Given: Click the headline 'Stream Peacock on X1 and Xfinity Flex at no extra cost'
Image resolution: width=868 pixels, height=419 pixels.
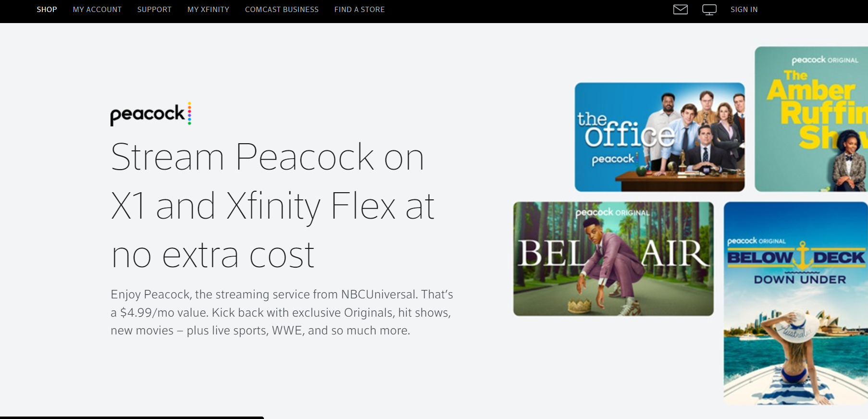Looking at the screenshot, I should point(273,206).
